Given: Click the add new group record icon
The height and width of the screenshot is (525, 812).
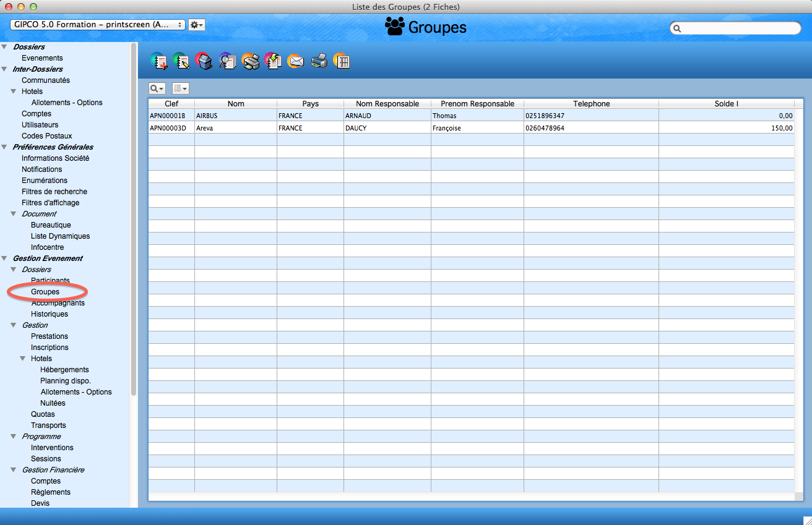Looking at the screenshot, I should point(158,61).
